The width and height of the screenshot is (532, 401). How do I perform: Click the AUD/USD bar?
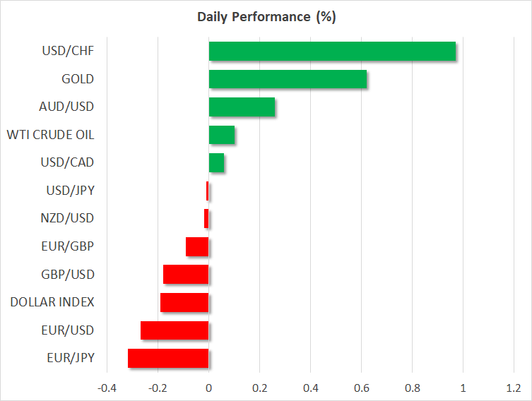(242, 107)
